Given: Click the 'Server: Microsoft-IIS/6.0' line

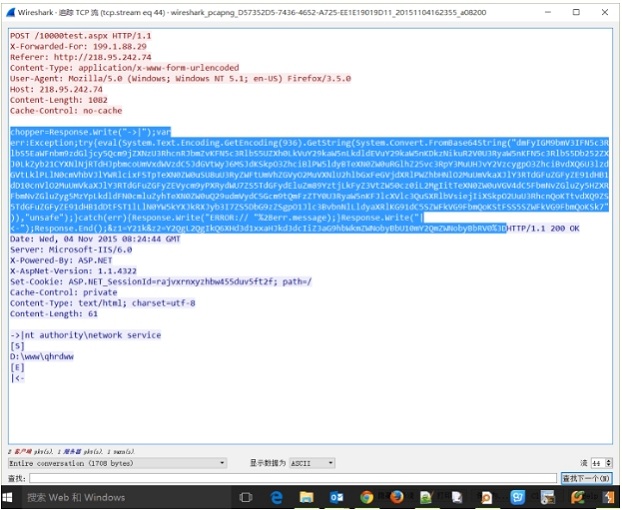Looking at the screenshot, I should tap(71, 250).
